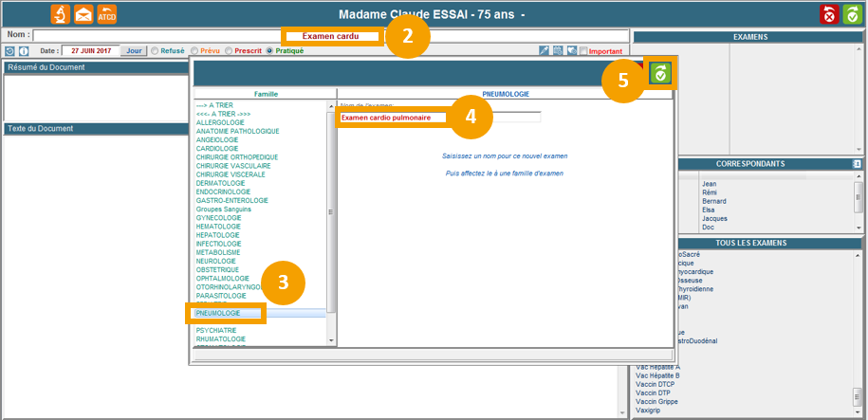Screen dimensions: 868x420
Task: Choose DERMATOLOGIE family entry
Action: pyautogui.click(x=221, y=183)
